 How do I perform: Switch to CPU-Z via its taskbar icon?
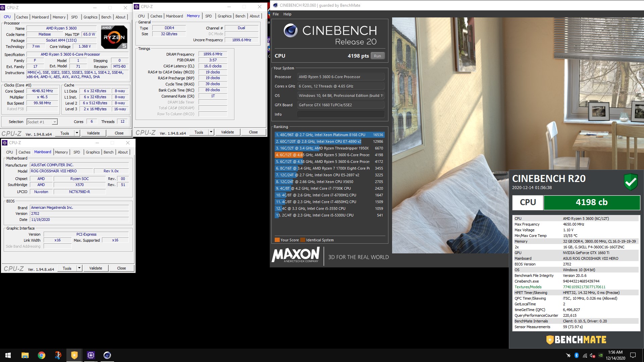click(91, 355)
